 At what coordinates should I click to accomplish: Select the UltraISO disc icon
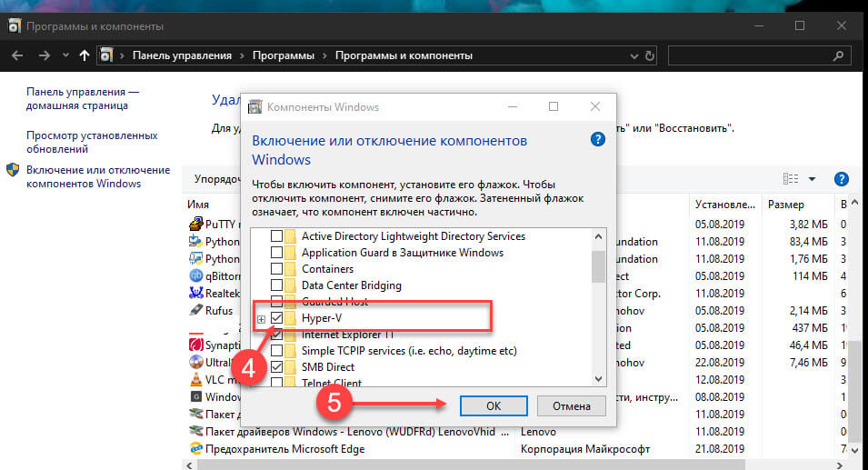coord(196,362)
